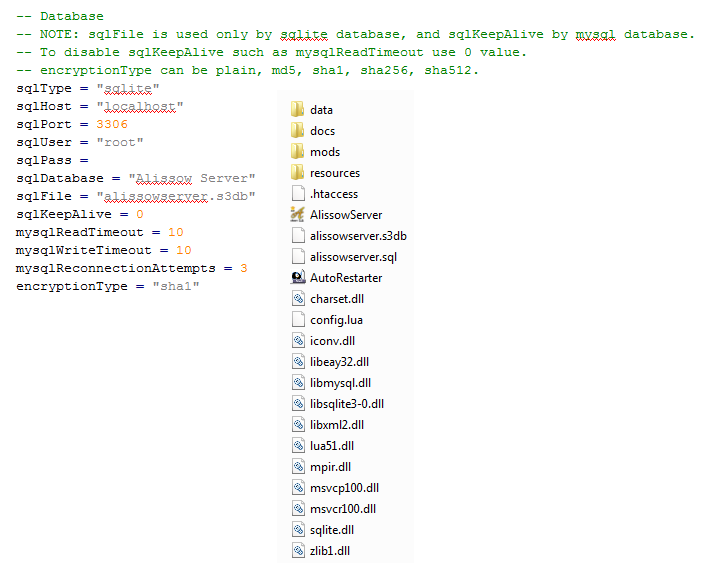Image resolution: width=701 pixels, height=569 pixels.
Task: Select the zlib1.dll file icon
Action: [x=298, y=551]
